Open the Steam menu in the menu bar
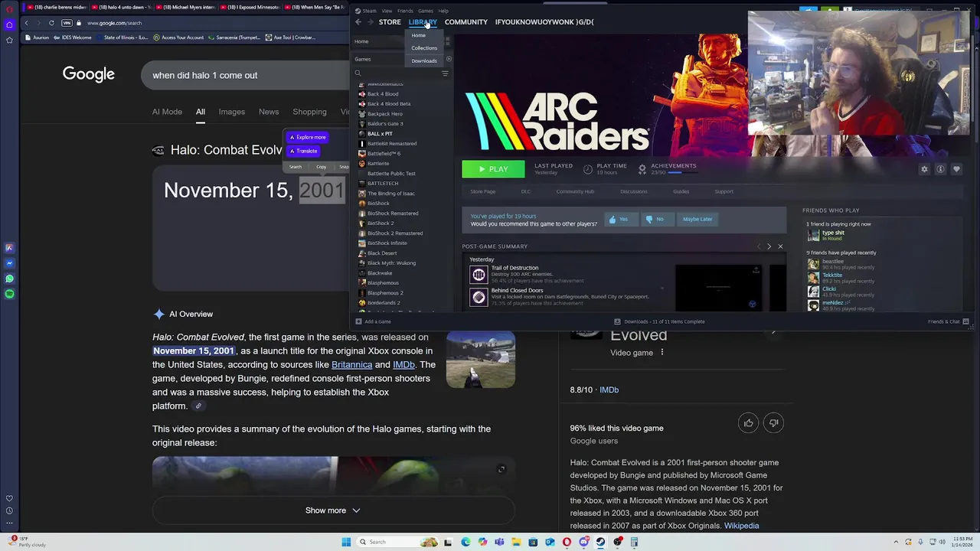This screenshot has height=551, width=980. tap(369, 11)
